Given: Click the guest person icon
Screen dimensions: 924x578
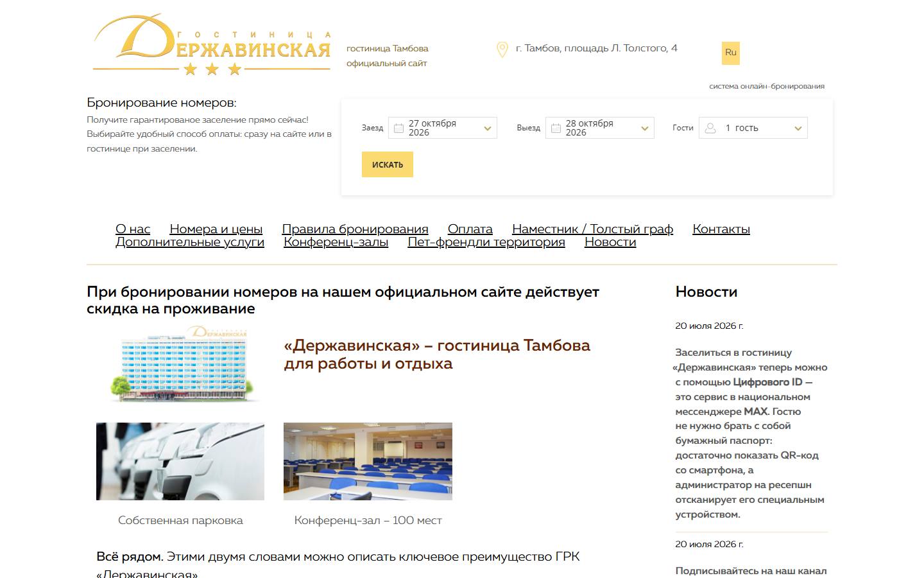Looking at the screenshot, I should [710, 128].
